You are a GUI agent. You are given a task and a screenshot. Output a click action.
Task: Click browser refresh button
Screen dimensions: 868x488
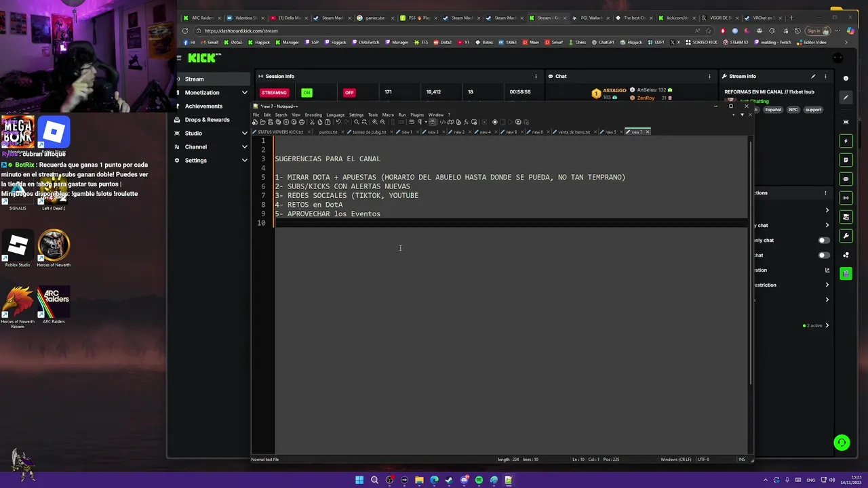coord(185,30)
